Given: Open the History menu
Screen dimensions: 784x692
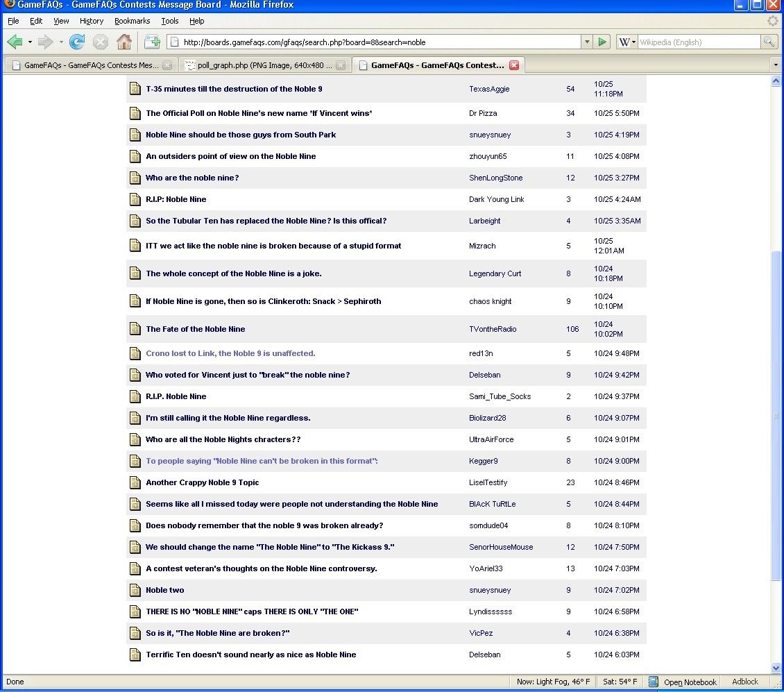Looking at the screenshot, I should click(x=92, y=21).
